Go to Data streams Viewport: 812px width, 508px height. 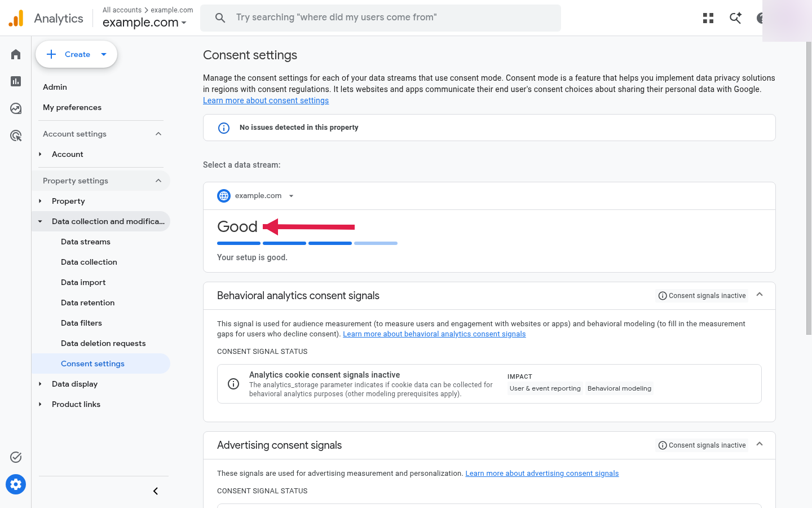pyautogui.click(x=86, y=242)
